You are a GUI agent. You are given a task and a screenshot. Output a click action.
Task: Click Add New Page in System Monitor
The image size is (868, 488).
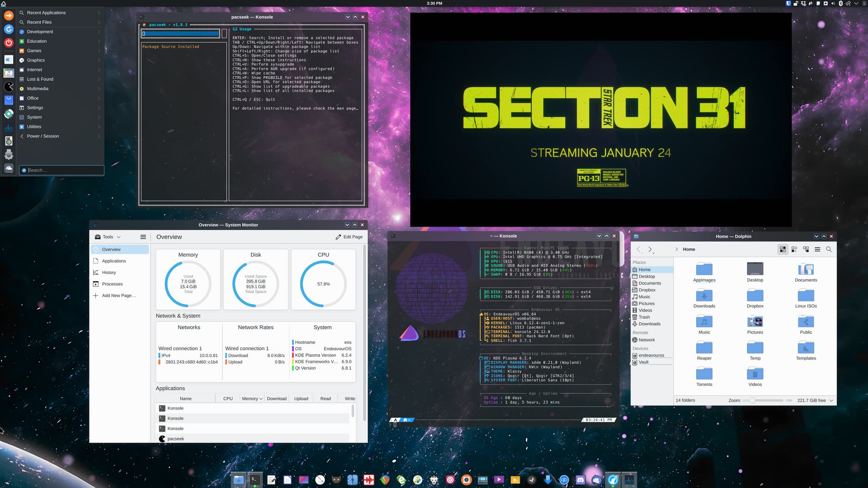click(x=120, y=296)
